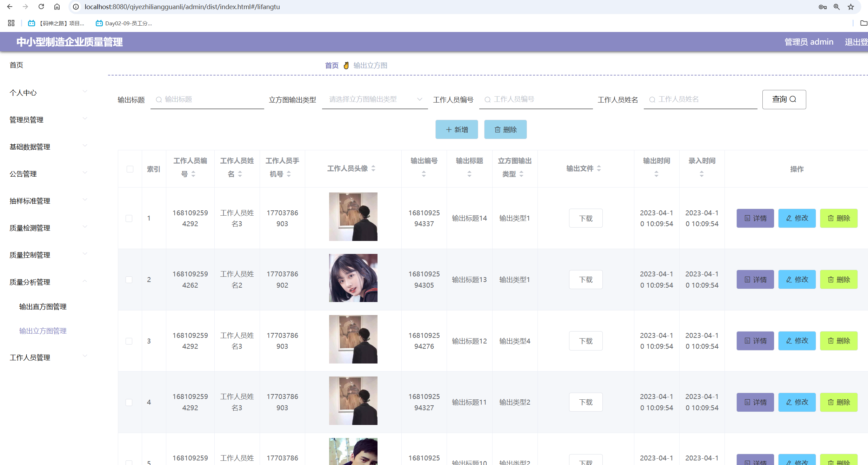Check the checkbox for row 2
Viewport: 868px width, 465px height.
(129, 280)
